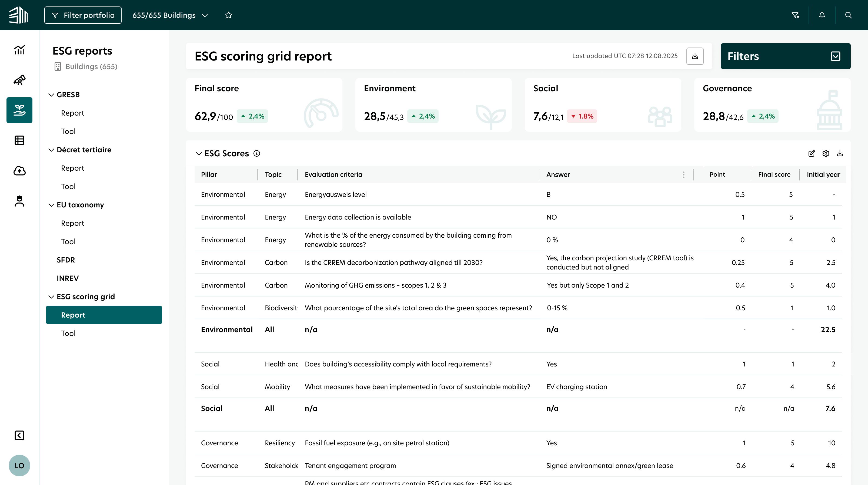Click Last updated UTC timestamp
Screen dimensions: 868x485
(x=625, y=56)
